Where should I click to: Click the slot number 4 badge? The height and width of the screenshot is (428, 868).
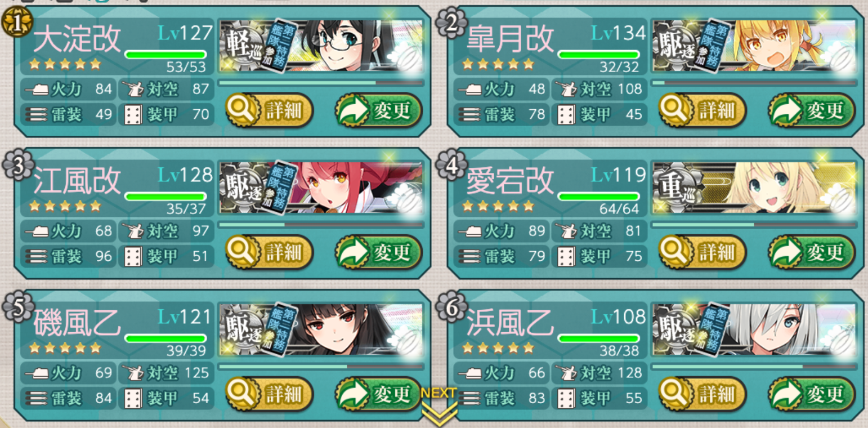[x=451, y=166]
